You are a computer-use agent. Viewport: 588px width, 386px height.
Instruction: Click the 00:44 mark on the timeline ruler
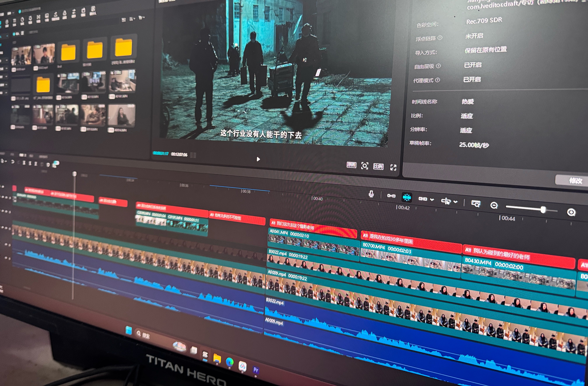tap(507, 218)
